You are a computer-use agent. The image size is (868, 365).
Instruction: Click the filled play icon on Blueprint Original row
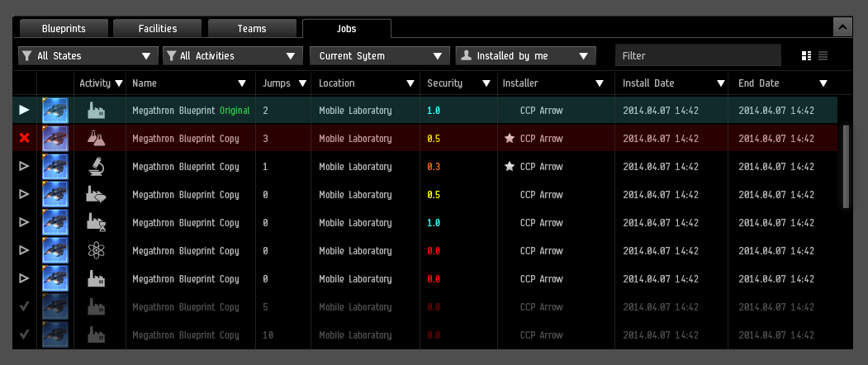coord(24,110)
